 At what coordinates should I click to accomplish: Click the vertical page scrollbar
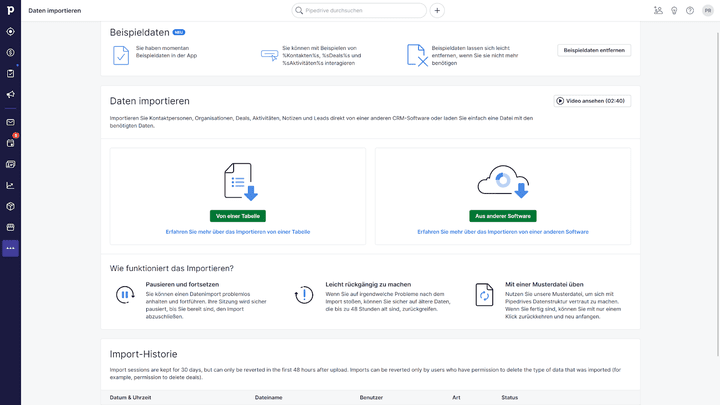coord(718,193)
